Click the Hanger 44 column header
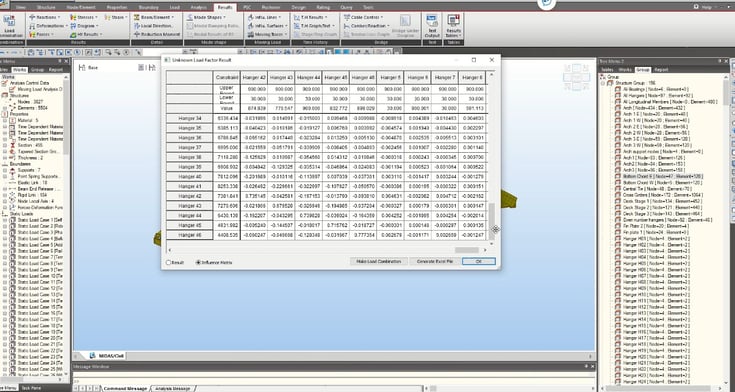The height and width of the screenshot is (392, 735). [308, 77]
